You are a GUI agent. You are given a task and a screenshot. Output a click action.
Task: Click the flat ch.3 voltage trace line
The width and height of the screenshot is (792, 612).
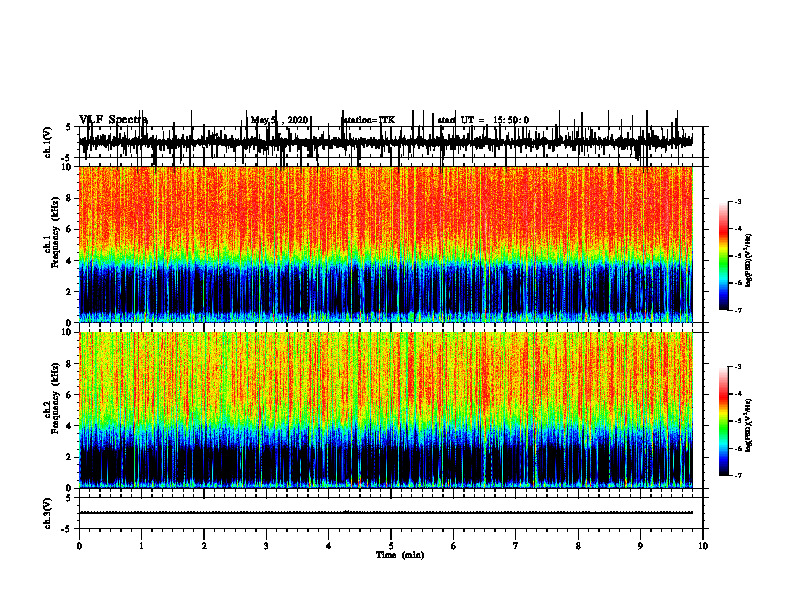tap(385, 513)
